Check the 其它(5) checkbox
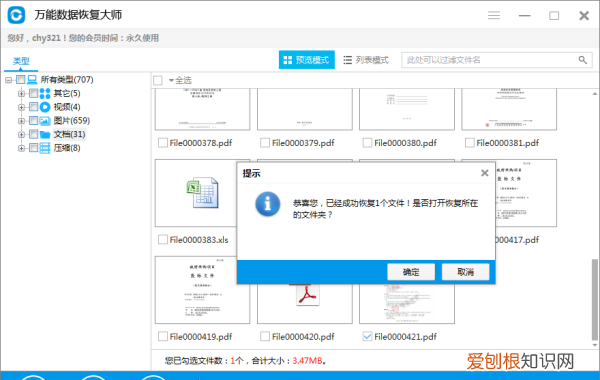This screenshot has height=380, width=600. 33,93
